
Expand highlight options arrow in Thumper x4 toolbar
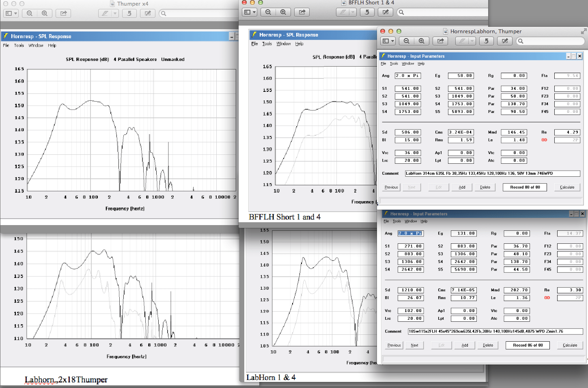(x=115, y=13)
